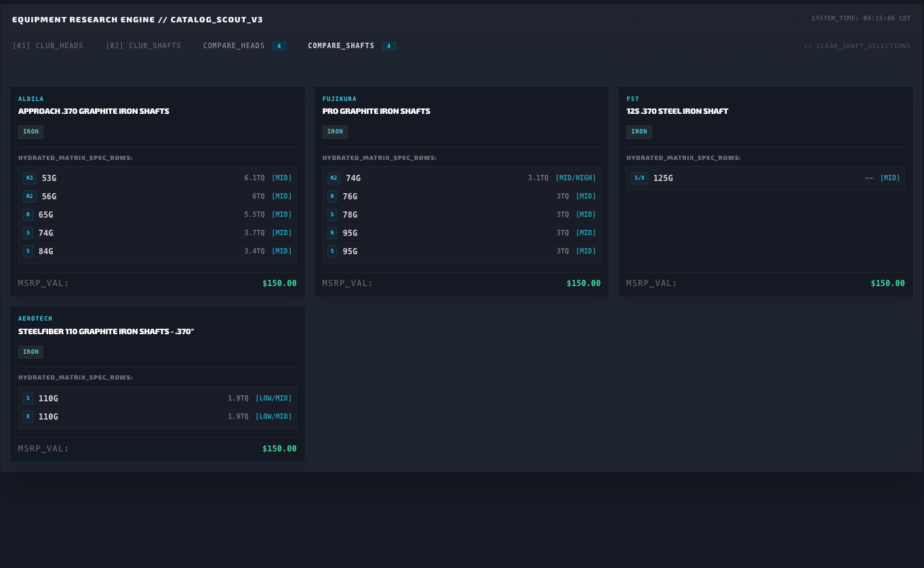
Task: Click the IRON tag on Aldila card
Action: click(x=31, y=131)
